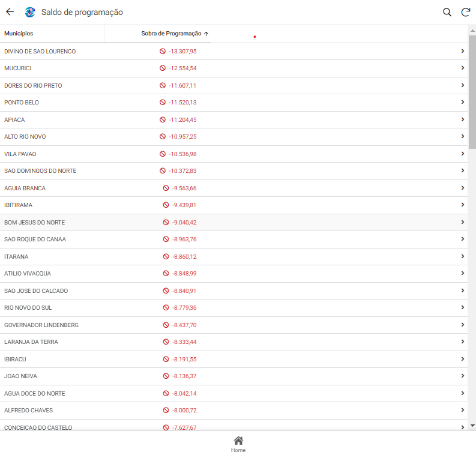
Task: Select the value -8.000,72 of ALFREDO CHAVES
Action: [x=184, y=411]
